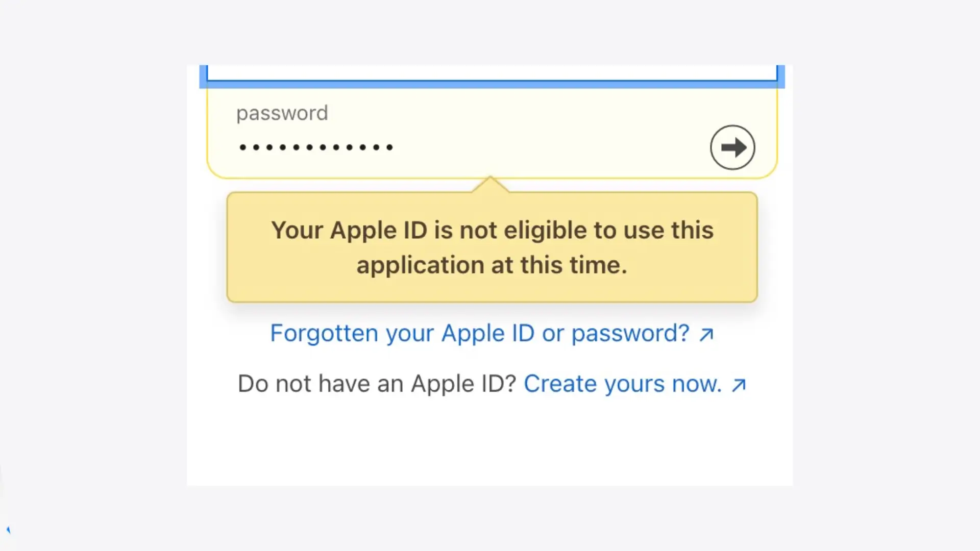
Task: Click blank white area below the sign-up text
Action: [490, 444]
